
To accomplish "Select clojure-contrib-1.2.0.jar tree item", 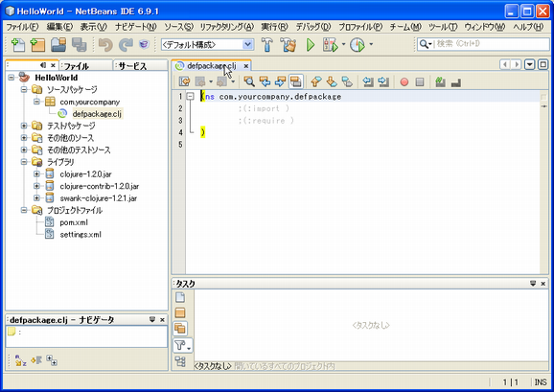I will [100, 186].
